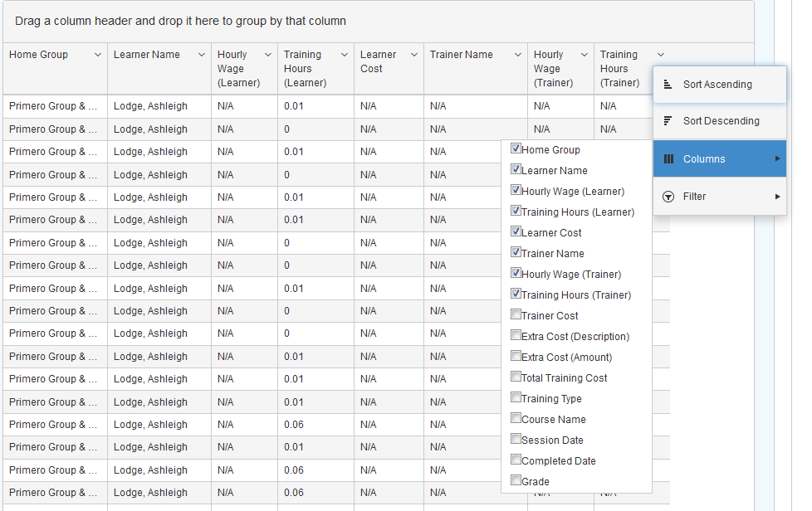
Task: Click the Sort Ascending icon
Action: (668, 85)
